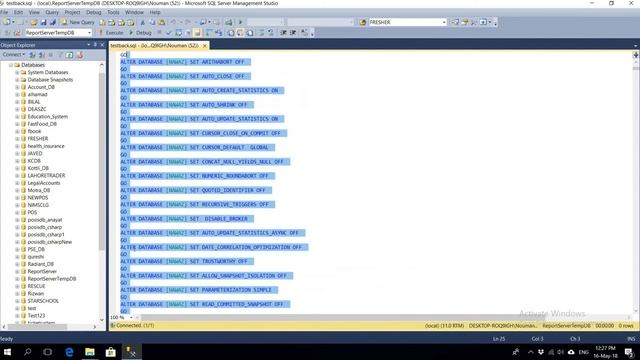Select the health_insurance database
640x360 pixels.
pos(46,146)
